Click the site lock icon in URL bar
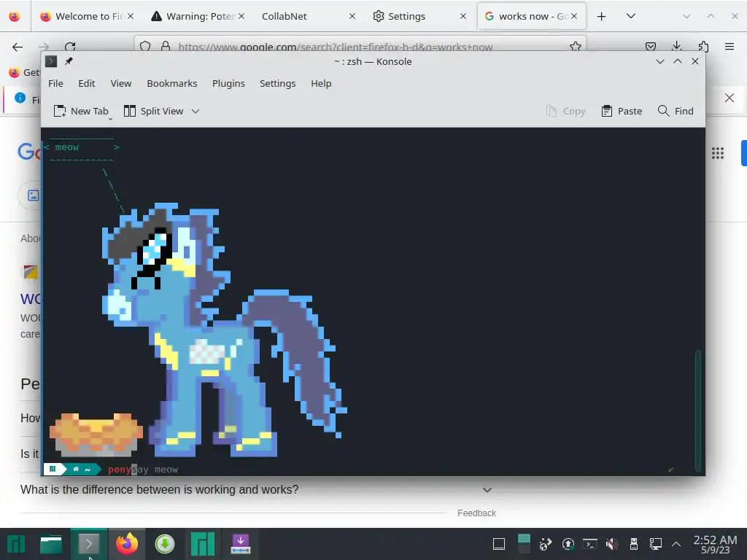The height and width of the screenshot is (560, 747). point(166,46)
